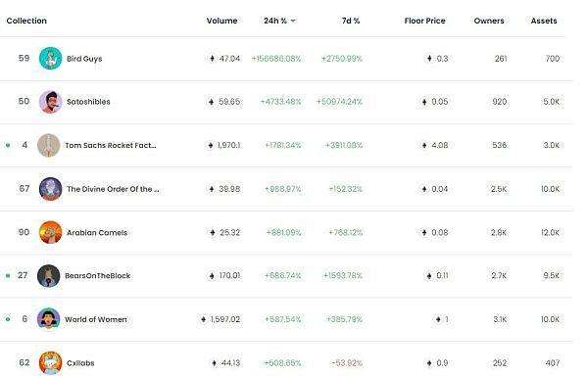The height and width of the screenshot is (376, 588).
Task: Toggle the 24h % sort arrow
Action: click(293, 21)
